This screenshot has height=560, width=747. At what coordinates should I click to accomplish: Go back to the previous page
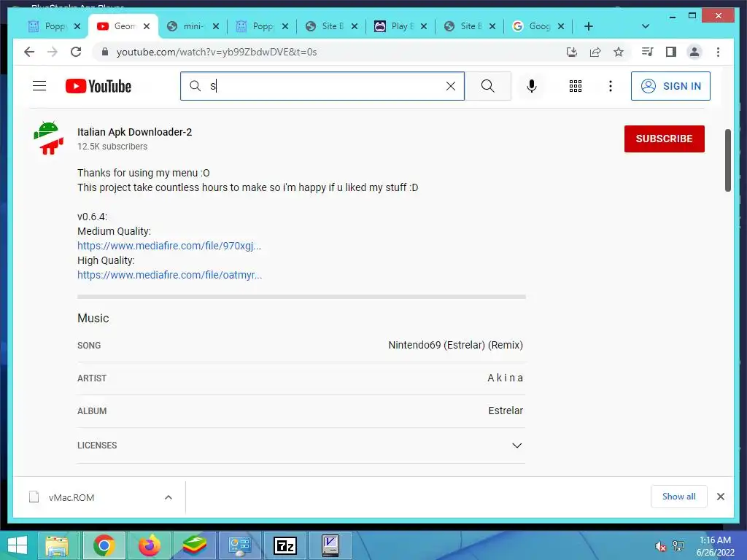pos(29,52)
